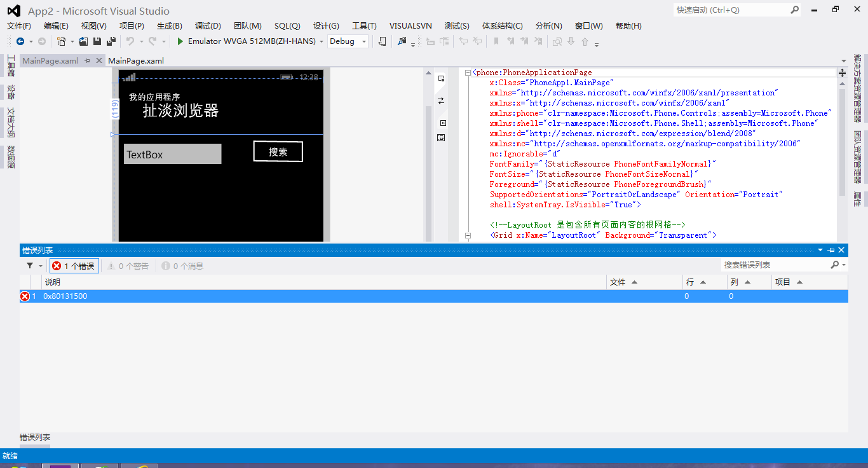Sort the error list by 行 column

point(705,282)
